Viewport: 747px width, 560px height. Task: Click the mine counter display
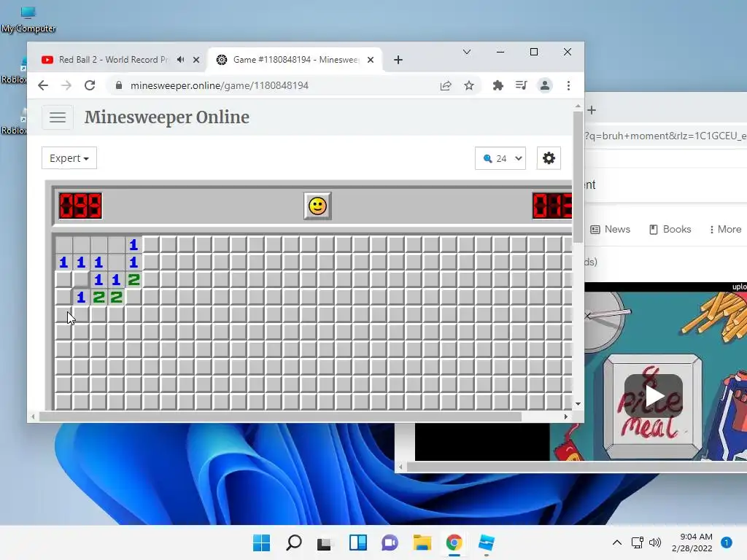(x=80, y=206)
